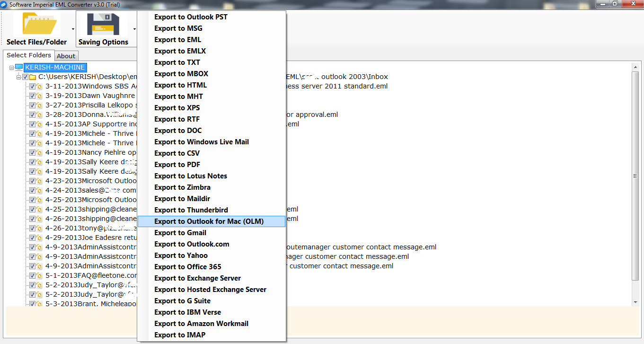Choose Export to G Suite

212,301
